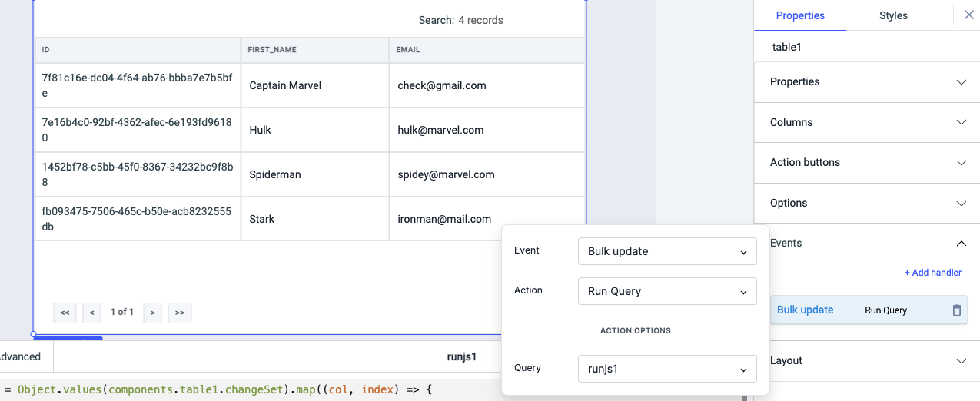This screenshot has width=980, height=401.
Task: Expand the Layout section
Action: (x=867, y=361)
